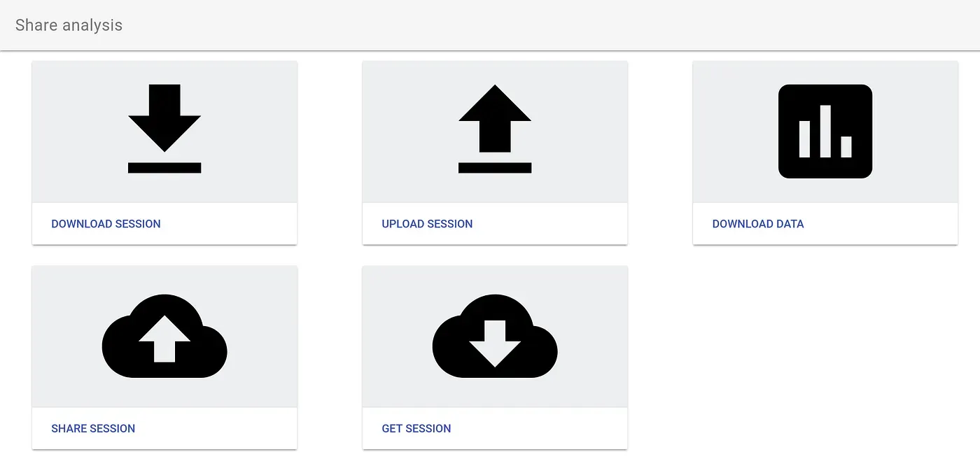Select the UPLOAD SESSION button
The height and width of the screenshot is (459, 980).
click(x=427, y=224)
